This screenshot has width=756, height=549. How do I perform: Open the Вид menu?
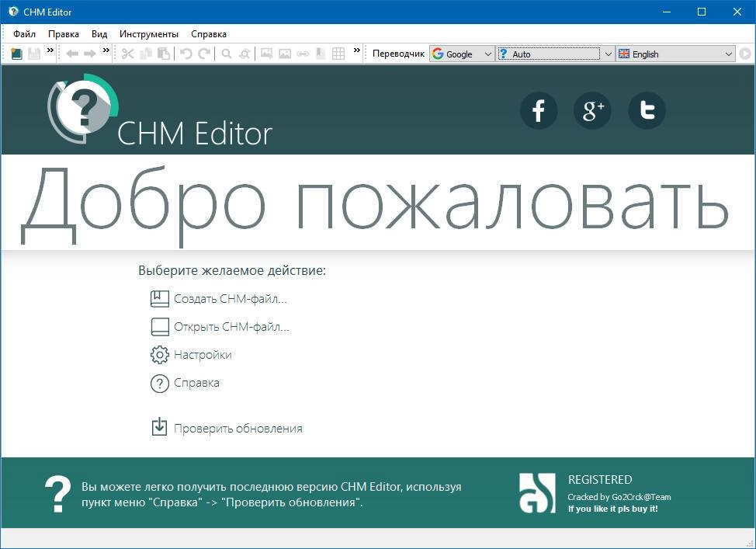[99, 34]
